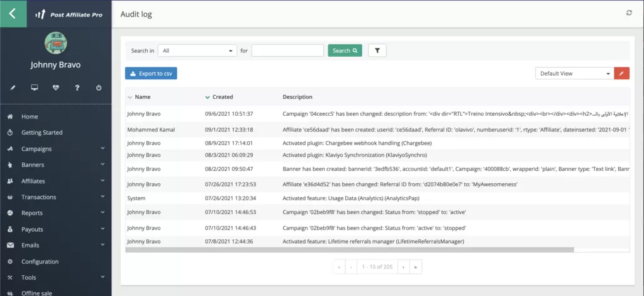The width and height of the screenshot is (644, 296).
Task: Open the filter funnel icon button
Action: point(377,50)
